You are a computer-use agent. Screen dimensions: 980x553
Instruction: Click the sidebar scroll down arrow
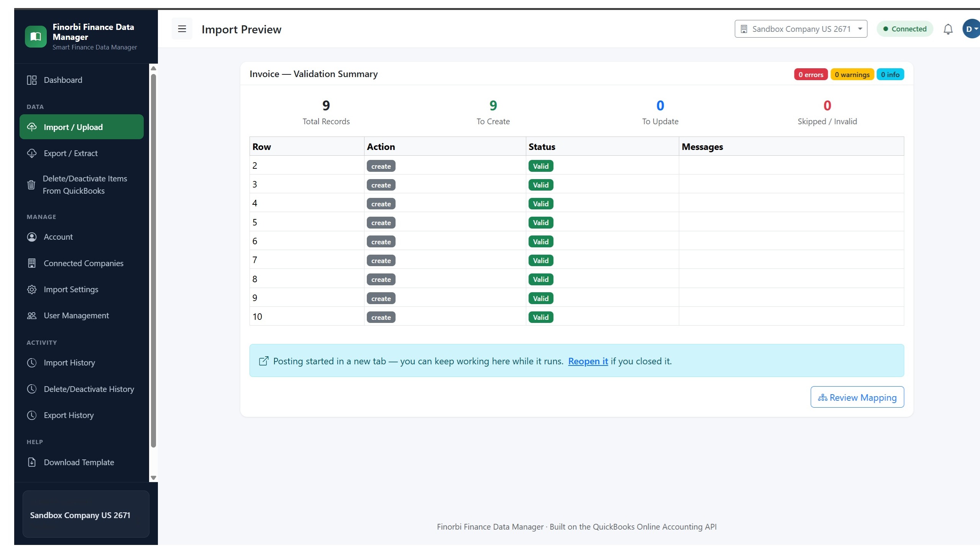(153, 478)
